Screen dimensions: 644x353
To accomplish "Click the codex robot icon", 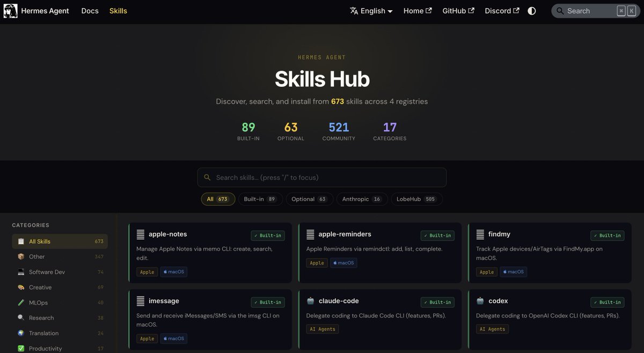I will [480, 301].
